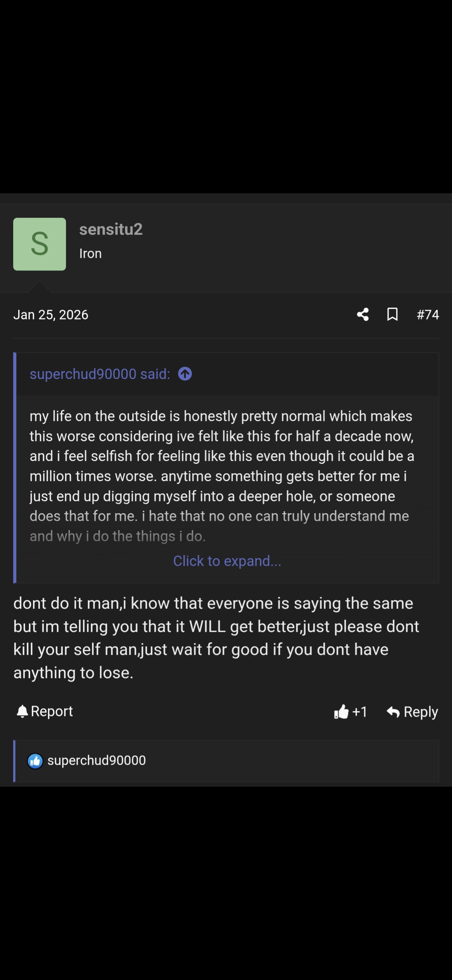
Task: Select the date Jan 25, 2026
Action: pos(51,315)
